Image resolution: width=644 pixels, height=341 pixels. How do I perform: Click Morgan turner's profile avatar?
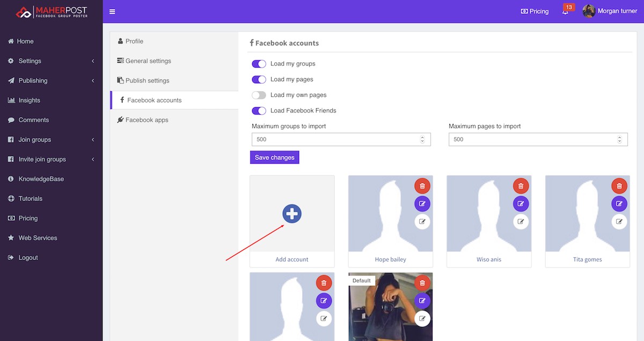click(589, 11)
